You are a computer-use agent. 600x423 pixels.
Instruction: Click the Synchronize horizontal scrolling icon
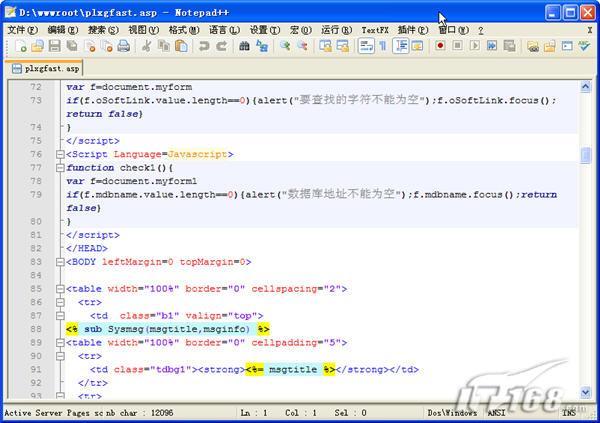click(x=342, y=46)
